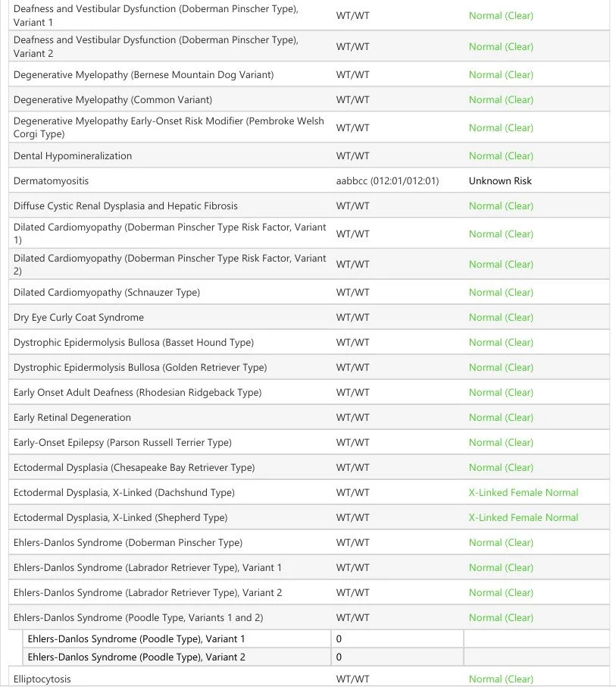Viewport: 616px width, 687px height.
Task: Click WT/WT genotype for Dilated Cardiomyopathy Schnauzer Type
Action: pos(352,292)
